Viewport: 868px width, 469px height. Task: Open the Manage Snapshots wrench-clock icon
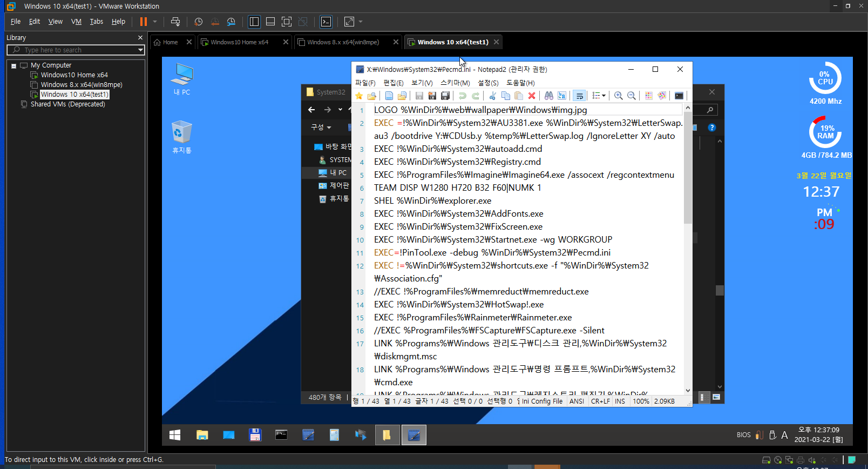click(x=231, y=22)
